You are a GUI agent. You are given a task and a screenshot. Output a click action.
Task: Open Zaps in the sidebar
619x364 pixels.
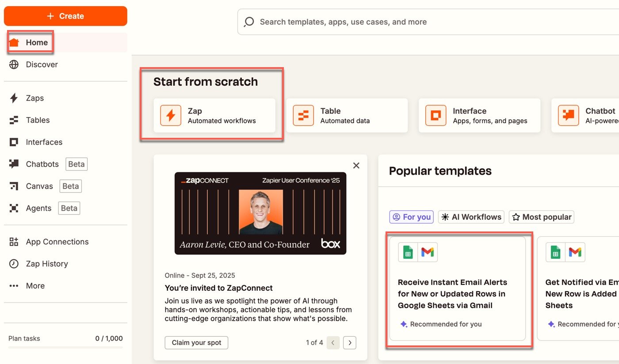65,98
